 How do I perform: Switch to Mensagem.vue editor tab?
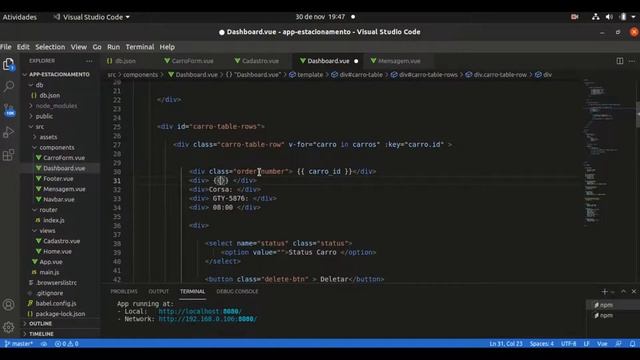[399, 61]
